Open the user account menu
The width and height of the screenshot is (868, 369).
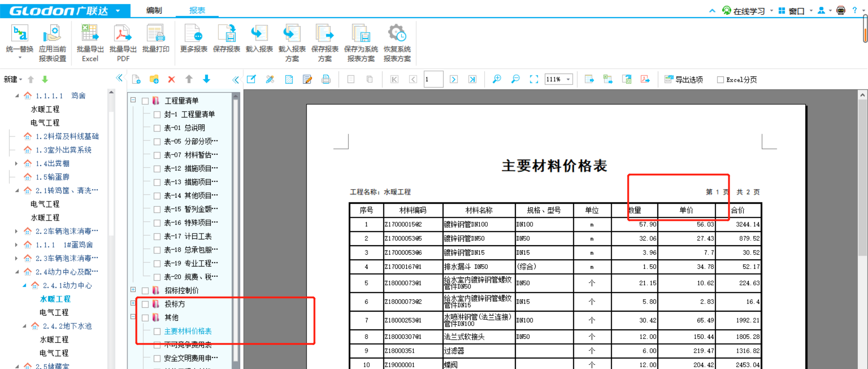coord(824,10)
